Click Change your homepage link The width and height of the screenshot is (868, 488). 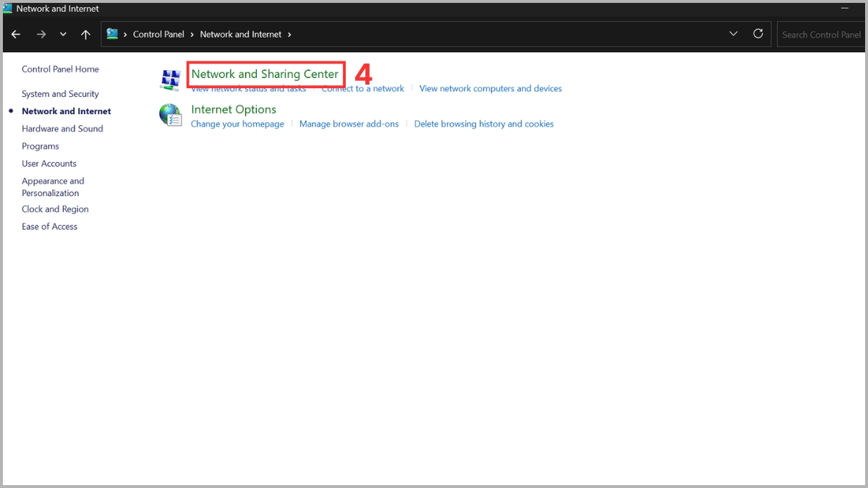[x=237, y=124]
